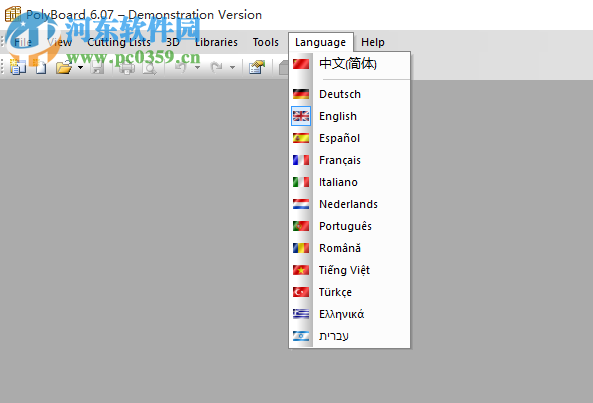The image size is (593, 403).
Task: Click the Israeli flag icon
Action: point(301,336)
